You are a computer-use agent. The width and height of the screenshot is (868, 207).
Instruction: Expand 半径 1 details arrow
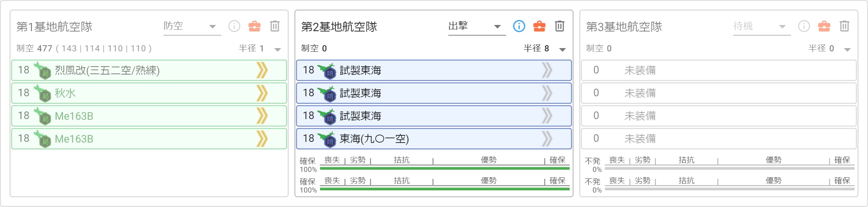pos(277,49)
